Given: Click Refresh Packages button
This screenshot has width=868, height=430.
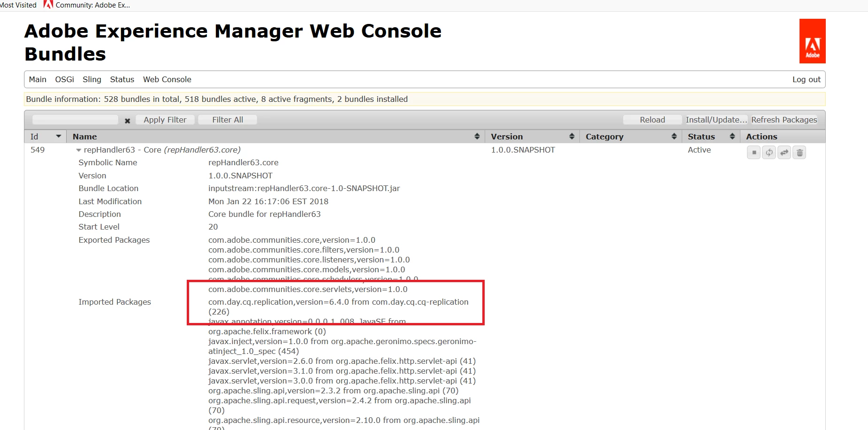Looking at the screenshot, I should pos(784,120).
